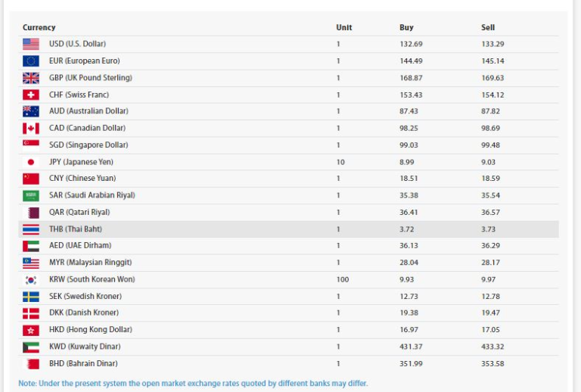Image resolution: width=581 pixels, height=392 pixels.
Task: Click the Hong Kong flag icon
Action: coord(31,330)
